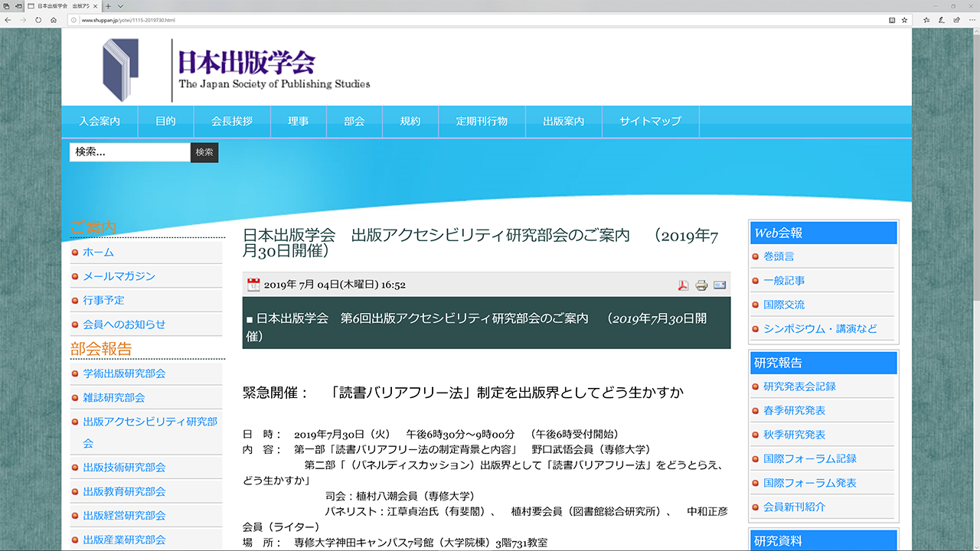The image size is (980, 551).
Task: Export article as PDF icon
Action: point(684,285)
